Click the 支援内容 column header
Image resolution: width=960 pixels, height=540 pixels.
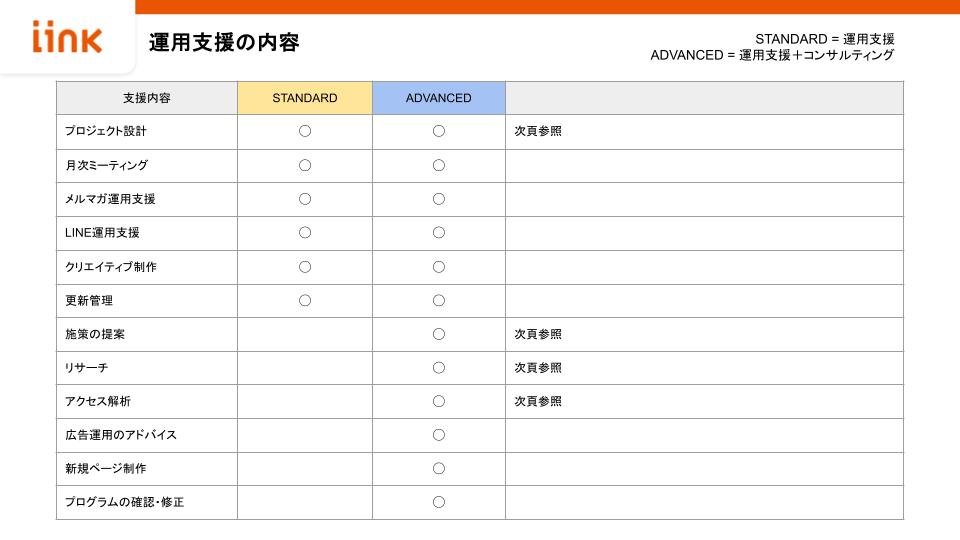(147, 98)
